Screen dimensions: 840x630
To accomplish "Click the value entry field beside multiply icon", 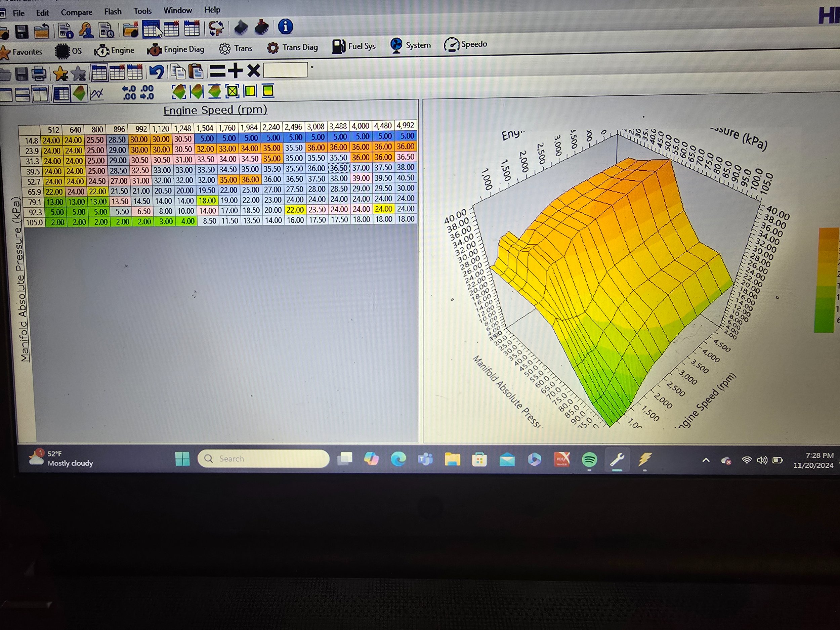I will 285,70.
